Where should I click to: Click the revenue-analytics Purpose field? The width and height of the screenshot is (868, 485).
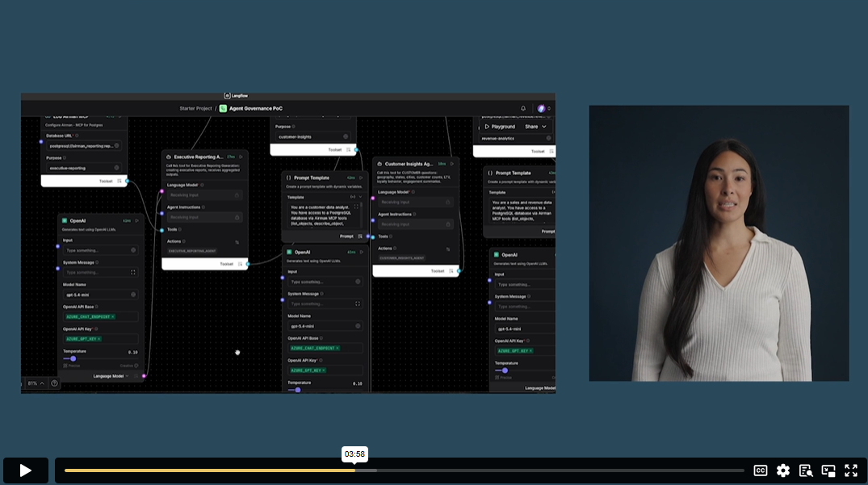pos(515,138)
